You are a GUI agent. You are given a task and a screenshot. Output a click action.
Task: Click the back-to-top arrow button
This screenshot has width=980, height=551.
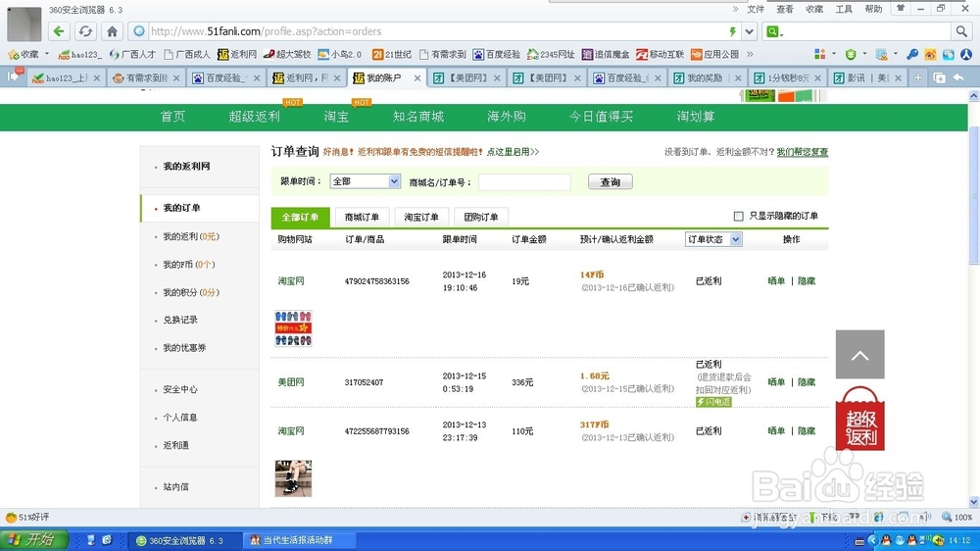[860, 355]
